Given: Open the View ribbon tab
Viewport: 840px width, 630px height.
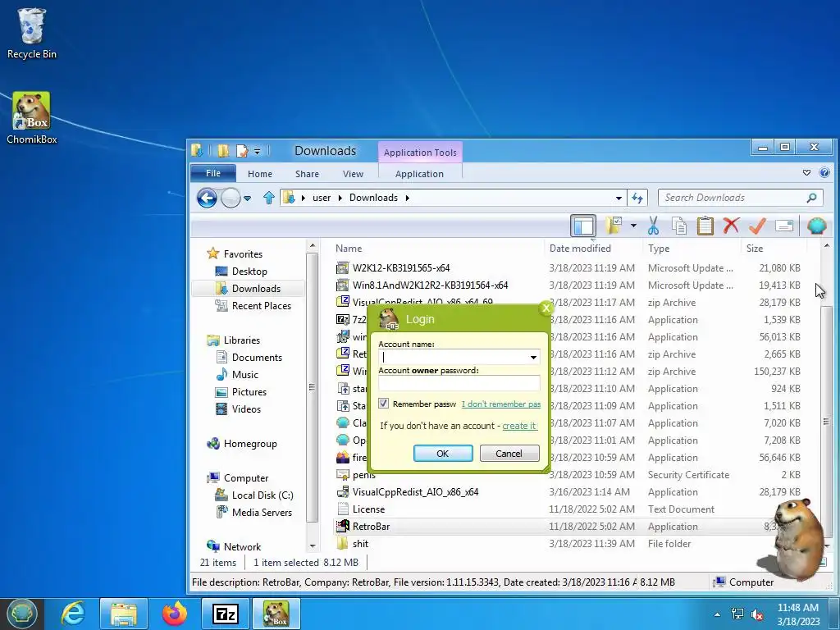Looking at the screenshot, I should coord(353,174).
